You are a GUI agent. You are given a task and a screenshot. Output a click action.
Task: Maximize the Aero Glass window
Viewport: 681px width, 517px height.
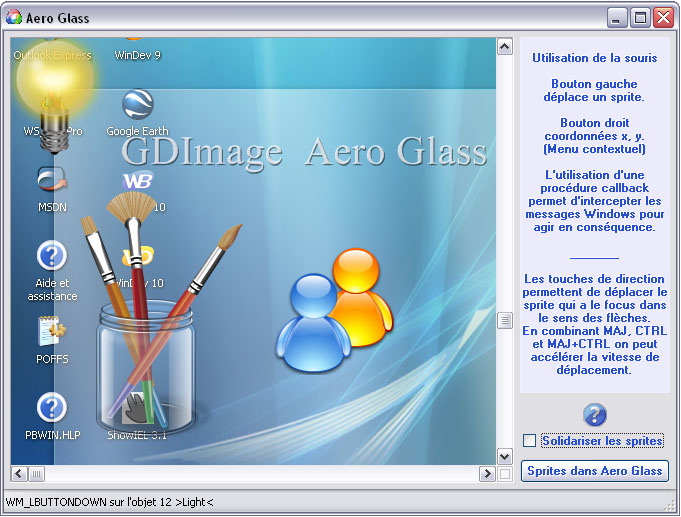click(x=640, y=18)
